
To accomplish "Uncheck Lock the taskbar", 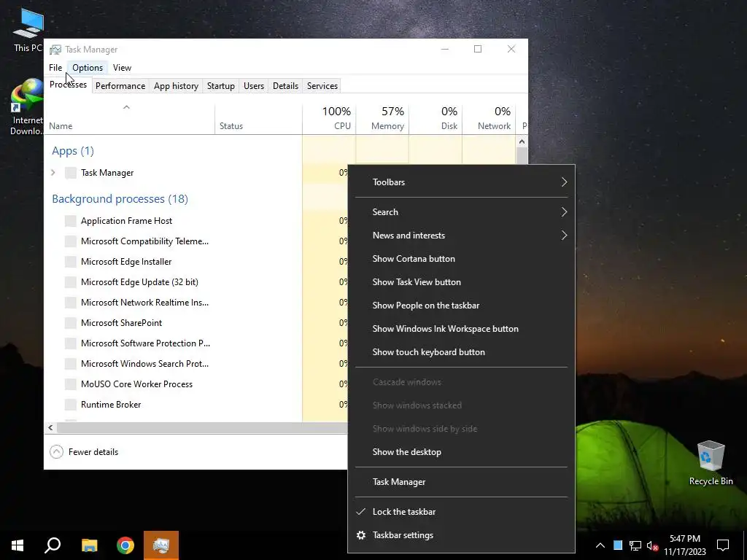I will [x=461, y=512].
